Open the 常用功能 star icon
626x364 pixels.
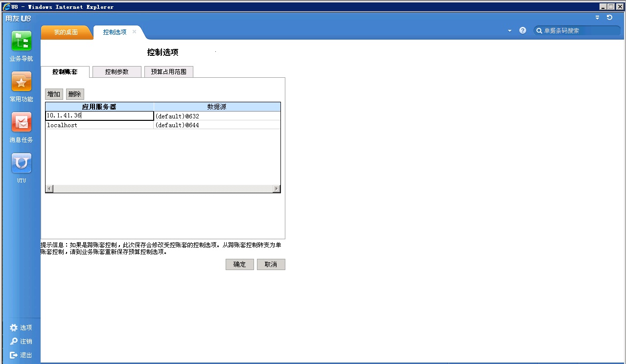click(22, 82)
